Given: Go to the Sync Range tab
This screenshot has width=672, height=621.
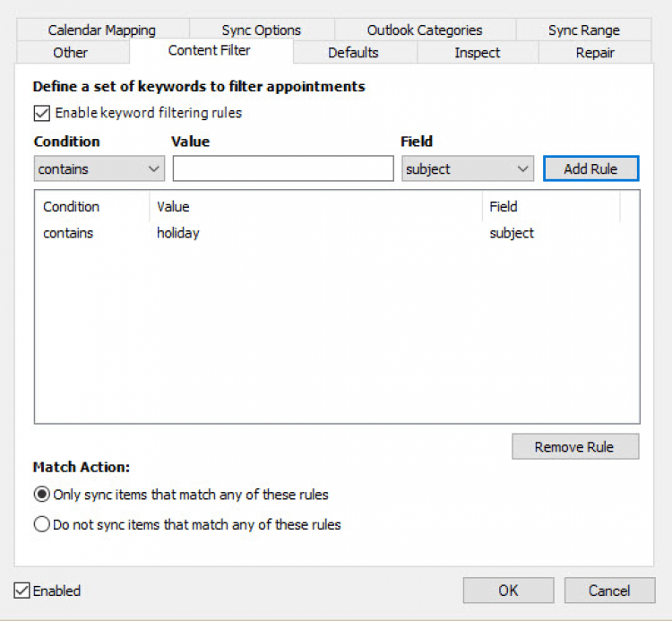Looking at the screenshot, I should coord(583,30).
